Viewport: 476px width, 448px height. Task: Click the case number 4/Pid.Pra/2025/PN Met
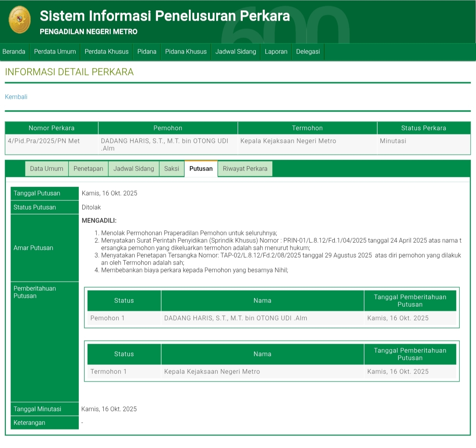(x=44, y=141)
